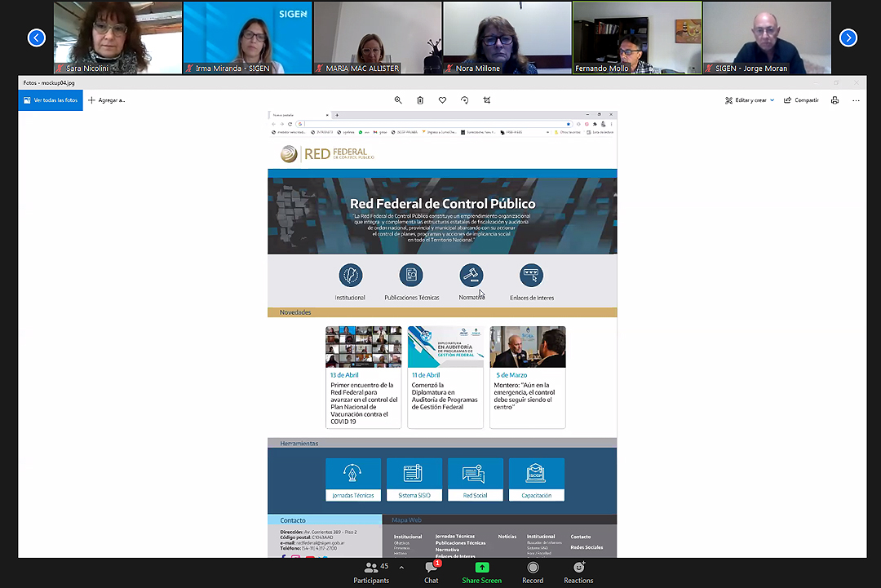The image size is (881, 588).
Task: Click the Publicaciones Técnicas circular icon
Action: coord(411,275)
